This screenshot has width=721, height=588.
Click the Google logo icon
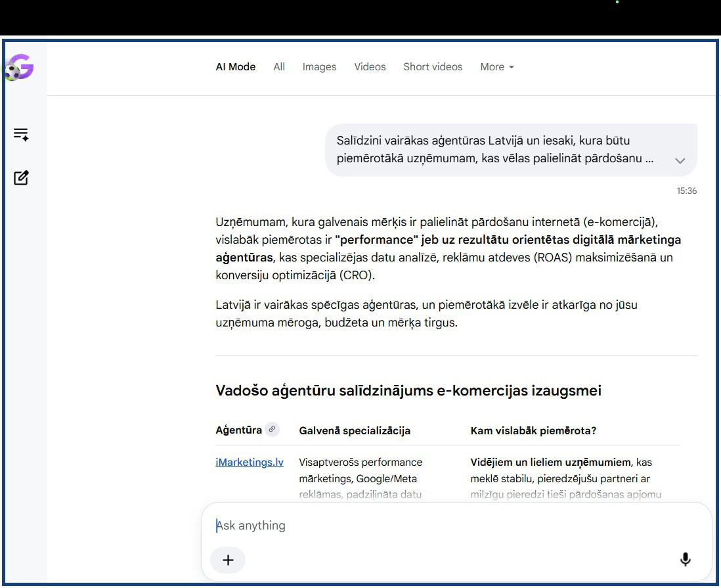point(19,67)
